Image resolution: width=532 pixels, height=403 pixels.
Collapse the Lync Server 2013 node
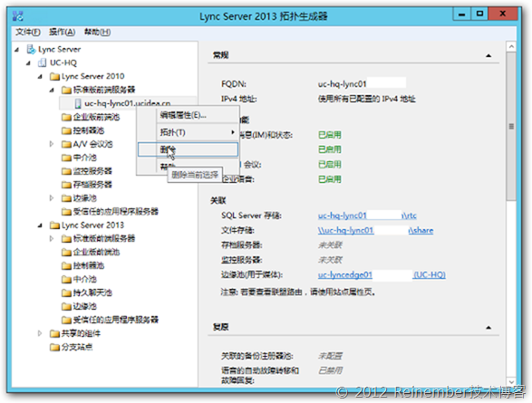point(41,225)
